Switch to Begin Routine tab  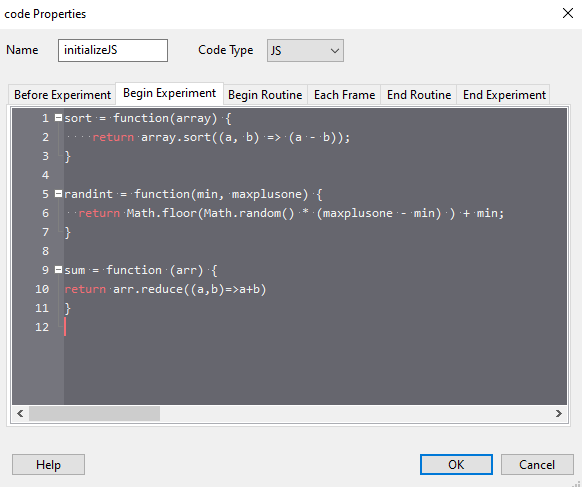pyautogui.click(x=265, y=95)
